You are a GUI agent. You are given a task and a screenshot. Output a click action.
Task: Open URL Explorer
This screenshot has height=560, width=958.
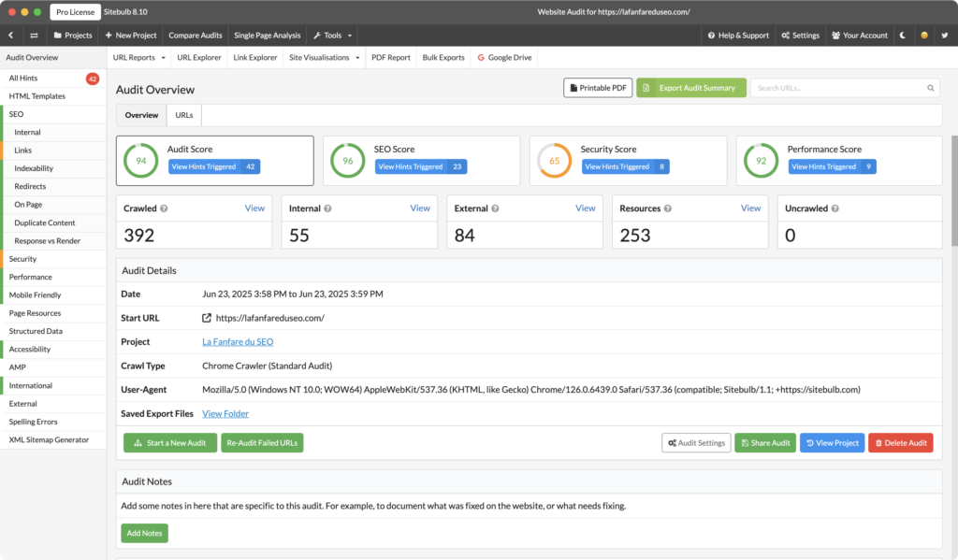point(199,57)
